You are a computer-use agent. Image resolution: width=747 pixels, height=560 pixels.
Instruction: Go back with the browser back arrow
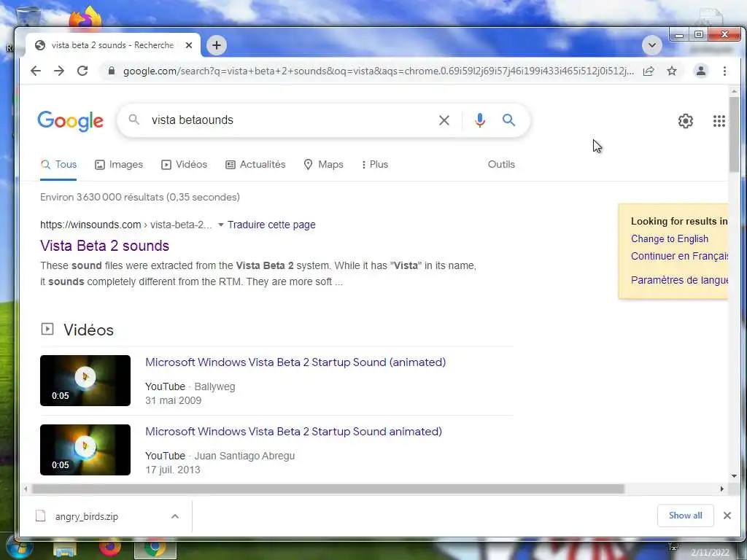(36, 71)
